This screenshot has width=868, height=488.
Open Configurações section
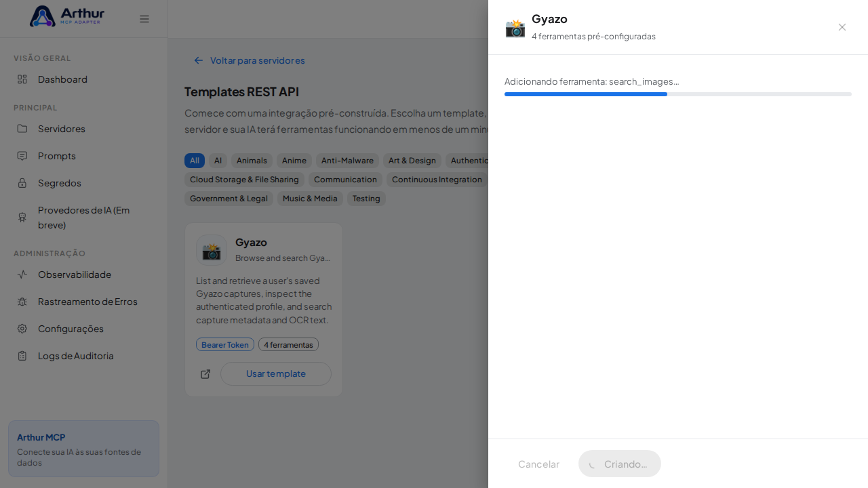point(83,329)
